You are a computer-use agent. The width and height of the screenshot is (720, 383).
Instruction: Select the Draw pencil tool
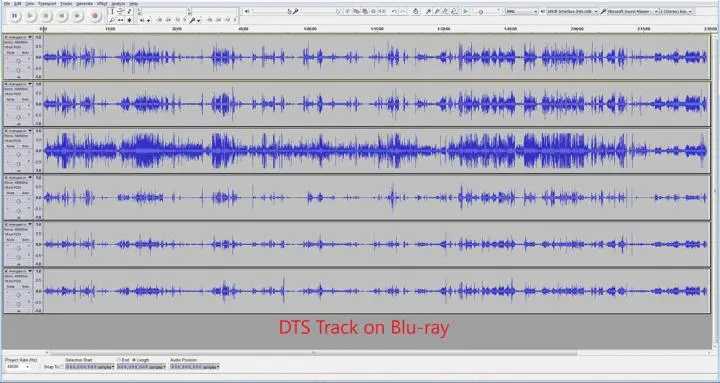click(x=129, y=10)
